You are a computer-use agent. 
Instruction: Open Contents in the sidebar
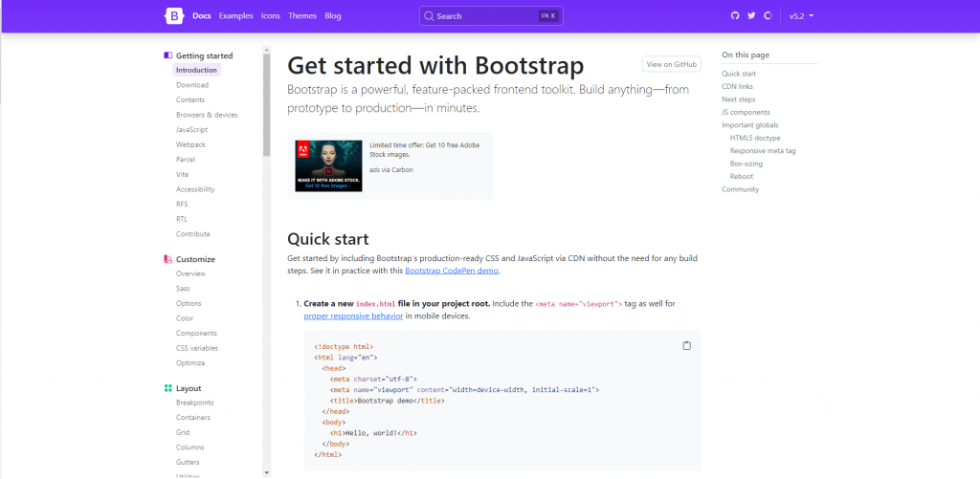click(190, 100)
